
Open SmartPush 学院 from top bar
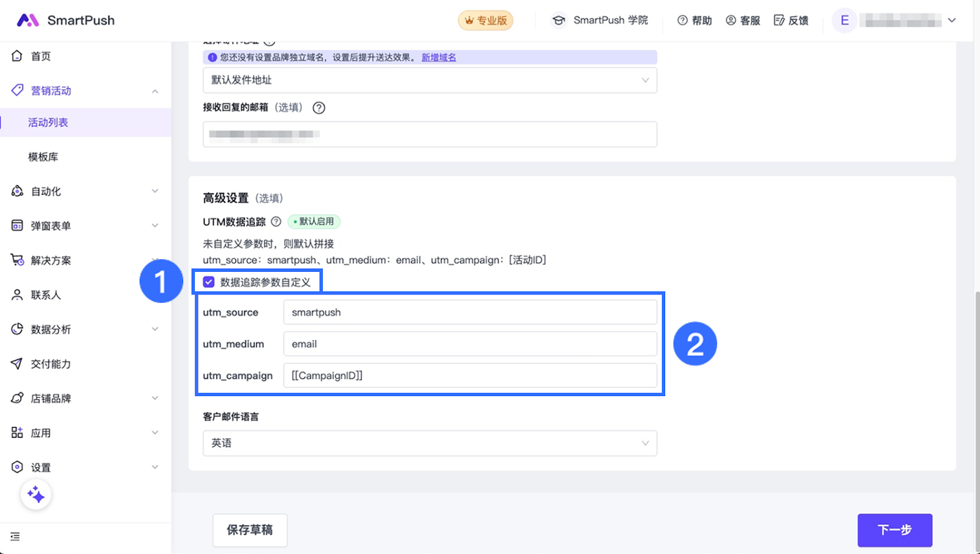[x=600, y=20]
